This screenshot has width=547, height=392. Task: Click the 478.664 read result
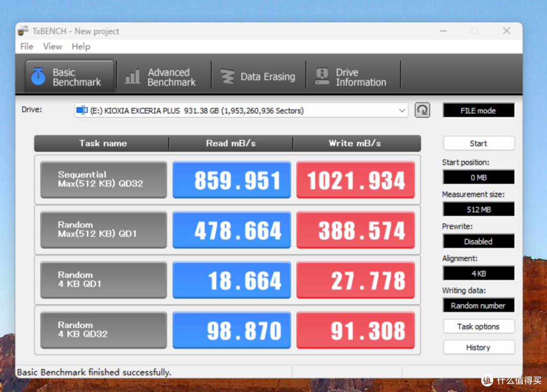[231, 230]
